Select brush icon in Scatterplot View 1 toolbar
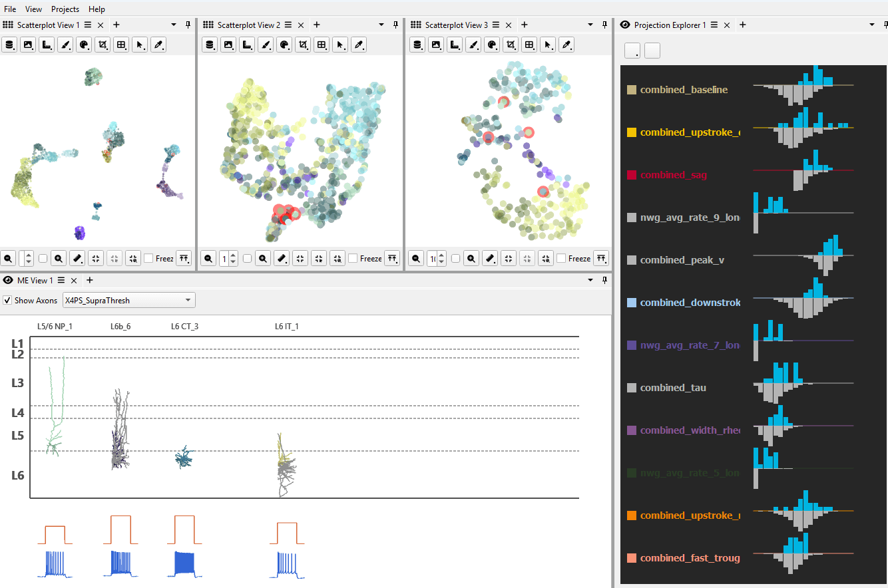Image resolution: width=888 pixels, height=588 pixels. tap(65, 45)
